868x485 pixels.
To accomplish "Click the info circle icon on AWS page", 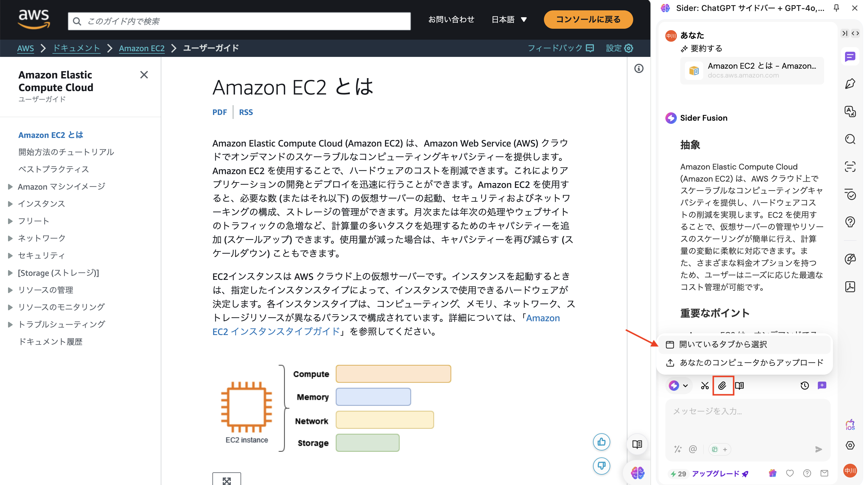I will click(x=639, y=68).
